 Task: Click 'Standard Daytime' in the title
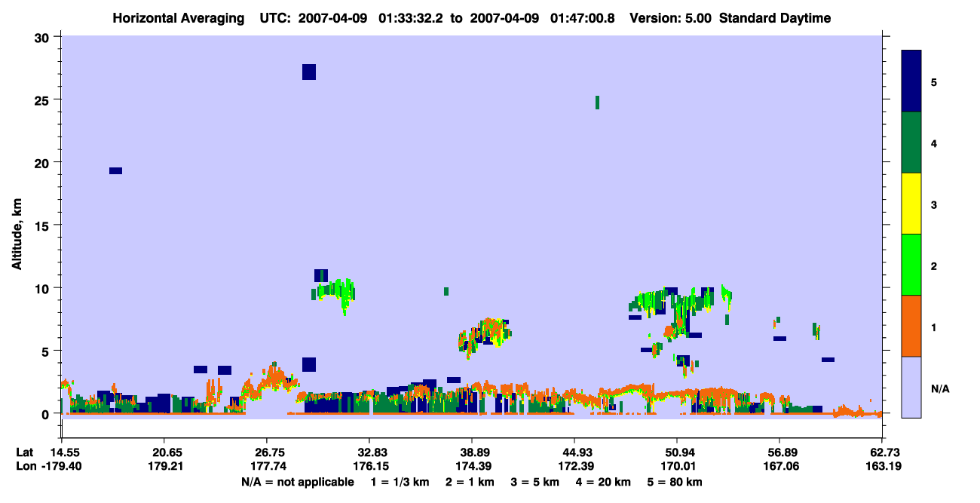775,18
